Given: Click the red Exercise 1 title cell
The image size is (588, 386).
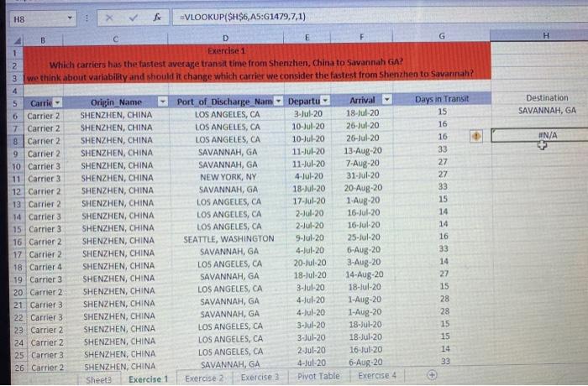Looking at the screenshot, I should pyautogui.click(x=257, y=51).
